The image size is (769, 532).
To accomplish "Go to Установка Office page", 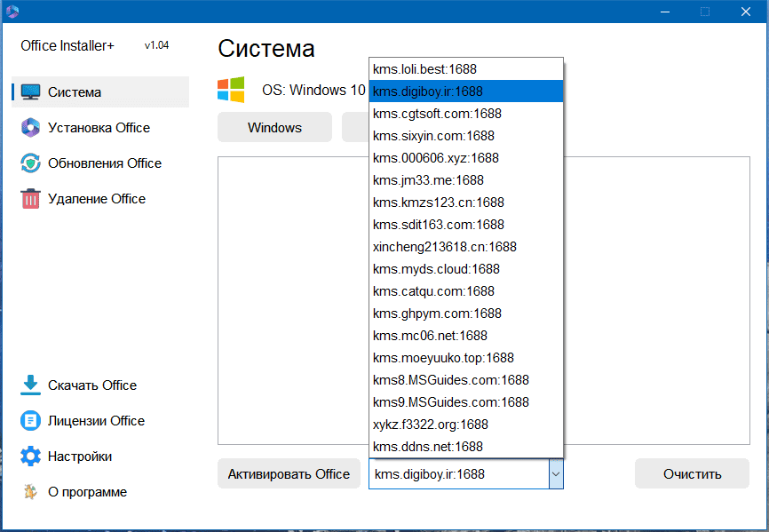I will pos(99,128).
